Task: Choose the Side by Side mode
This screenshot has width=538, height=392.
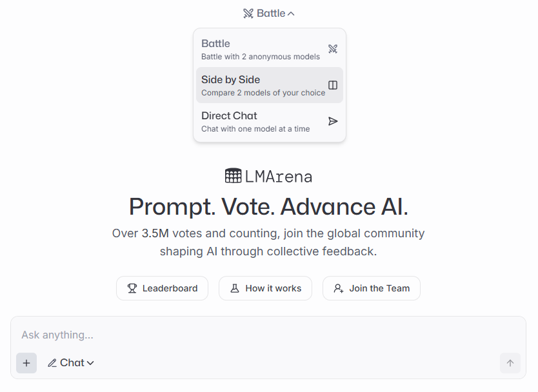Action: [x=263, y=85]
